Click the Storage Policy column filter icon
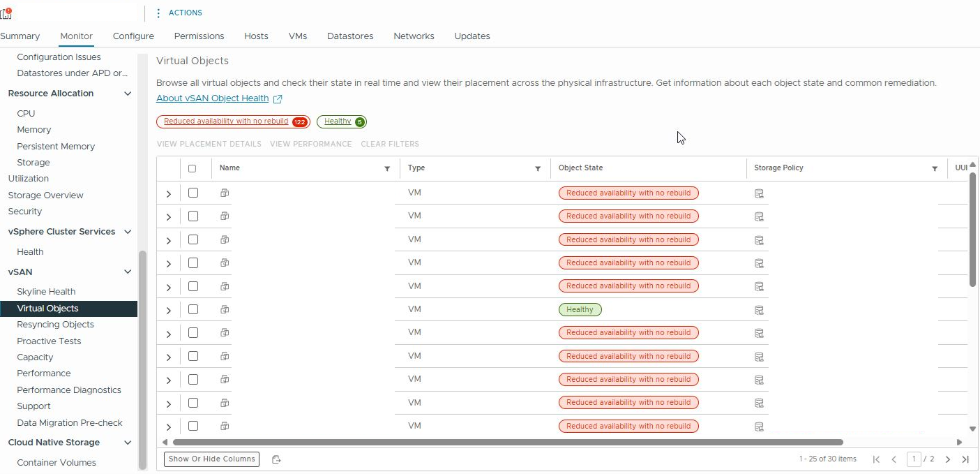 point(935,169)
